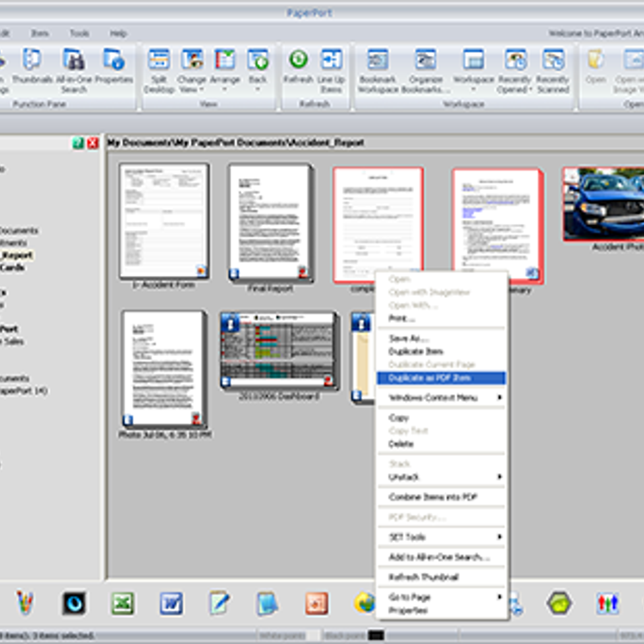Expand the Go to Page submenu arrow
The height and width of the screenshot is (644, 644).
tap(500, 597)
